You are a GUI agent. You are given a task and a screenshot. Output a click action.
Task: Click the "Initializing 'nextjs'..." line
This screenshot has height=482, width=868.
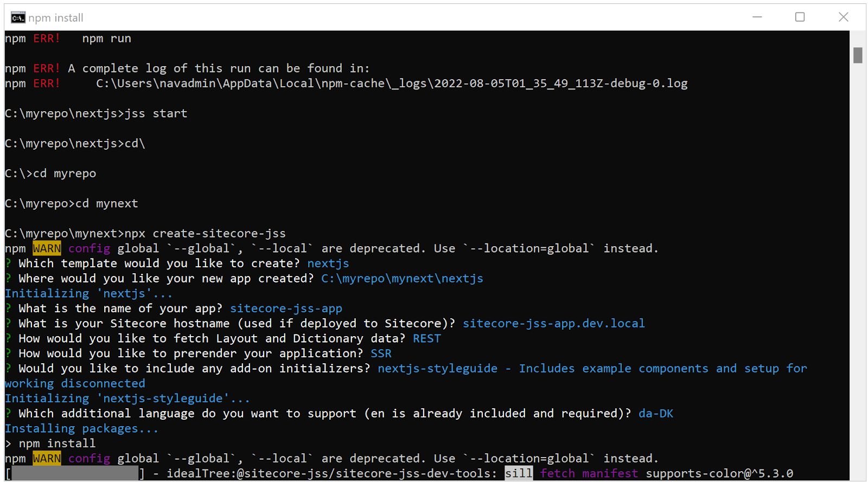(x=89, y=293)
